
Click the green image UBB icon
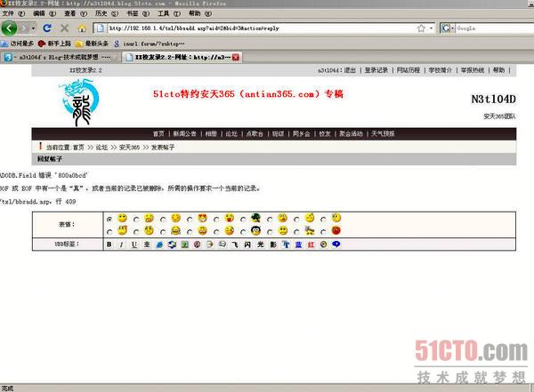tap(184, 244)
